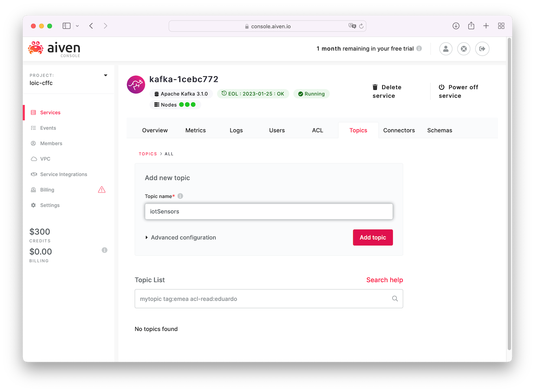Click the browser share icon
This screenshot has width=535, height=392.
(471, 26)
